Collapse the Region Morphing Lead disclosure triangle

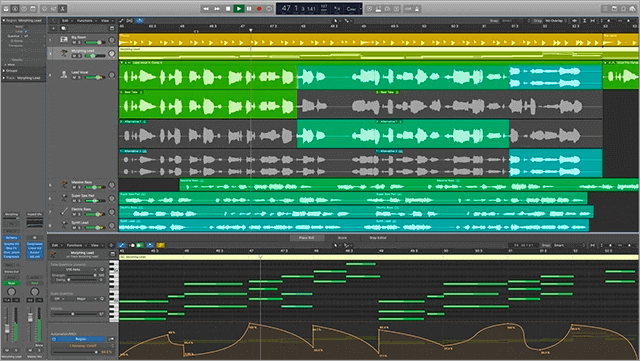point(4,20)
